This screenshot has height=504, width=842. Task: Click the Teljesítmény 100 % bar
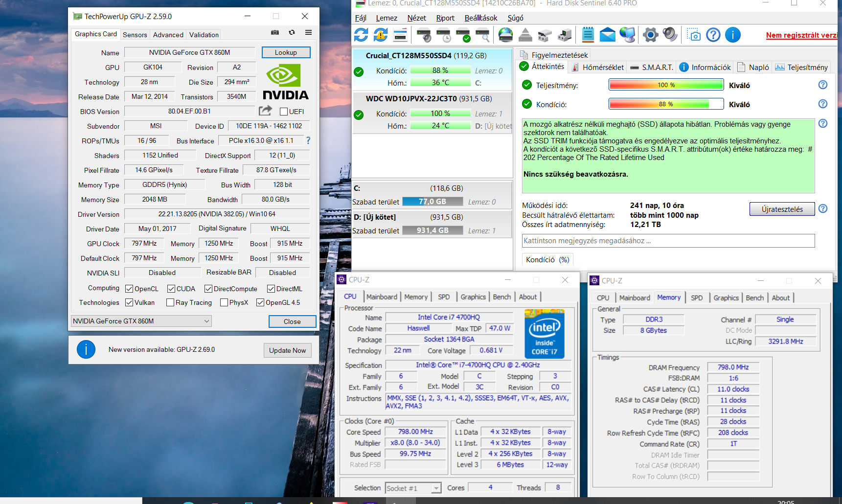coord(666,85)
